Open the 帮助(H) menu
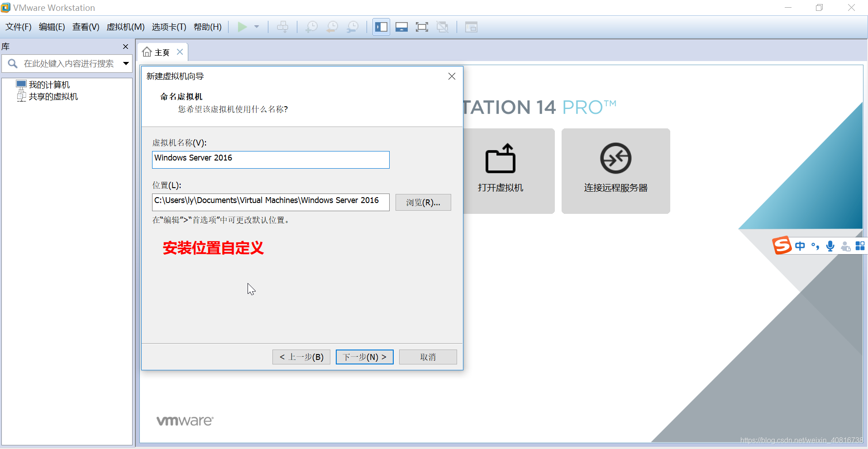The height and width of the screenshot is (449, 868). 208,27
